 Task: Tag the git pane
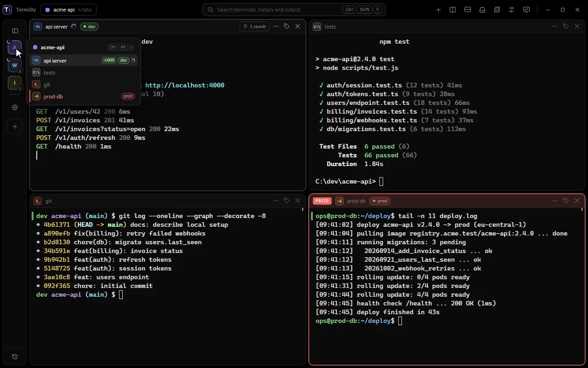287,201
